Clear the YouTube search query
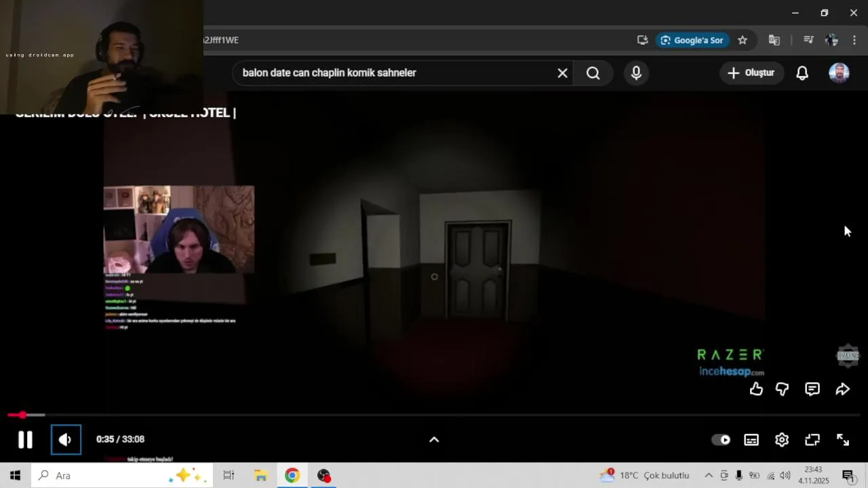The height and width of the screenshot is (488, 868). (562, 73)
